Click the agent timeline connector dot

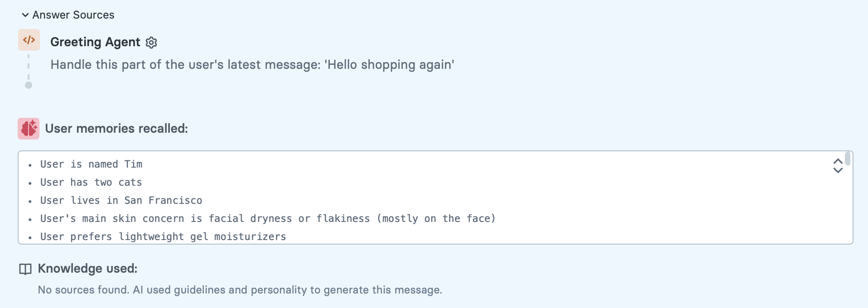[29, 84]
